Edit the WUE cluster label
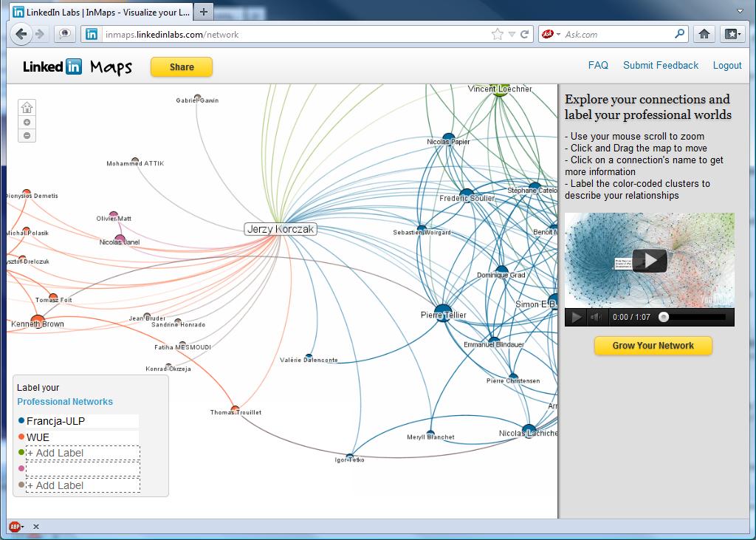Screen dimensions: 756x540 (x=83, y=437)
